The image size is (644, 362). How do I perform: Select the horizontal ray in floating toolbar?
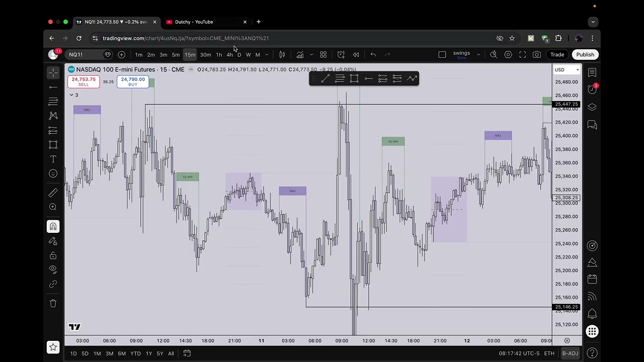(369, 78)
